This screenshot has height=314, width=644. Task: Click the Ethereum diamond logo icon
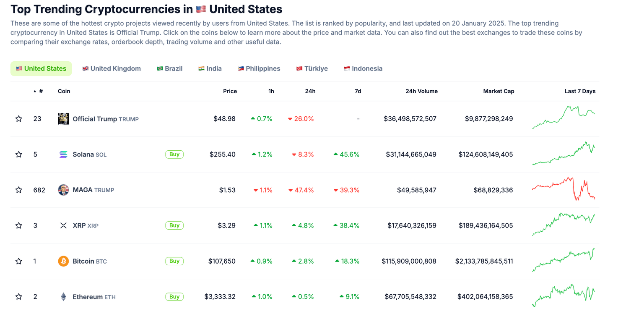(x=63, y=297)
